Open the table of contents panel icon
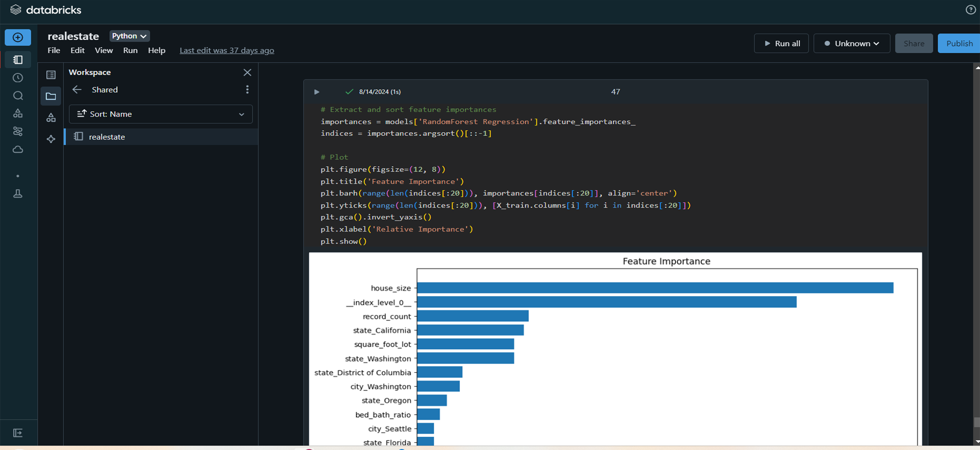Screen dimensions: 980x450 pyautogui.click(x=51, y=75)
